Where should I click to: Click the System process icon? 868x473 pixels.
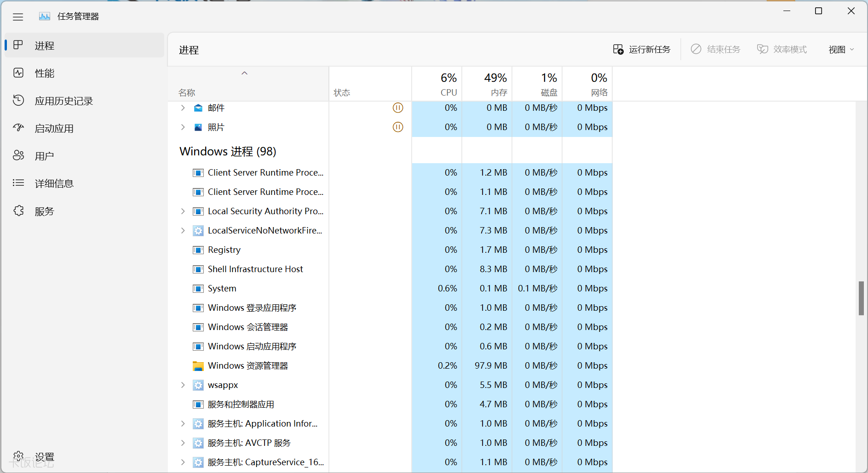click(198, 289)
